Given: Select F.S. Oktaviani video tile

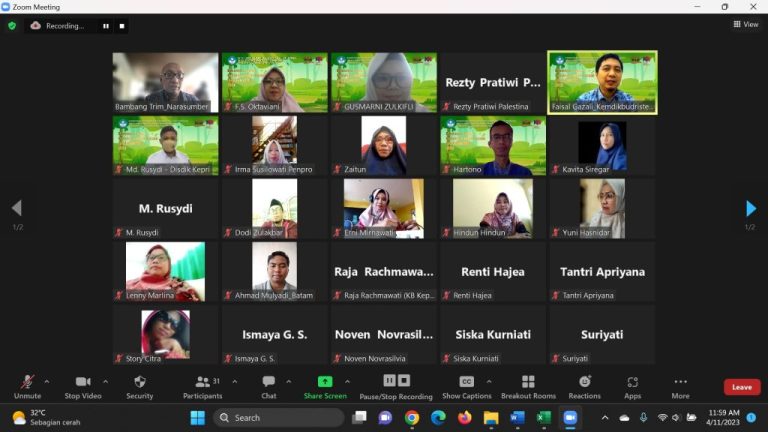Looking at the screenshot, I should click(x=275, y=82).
